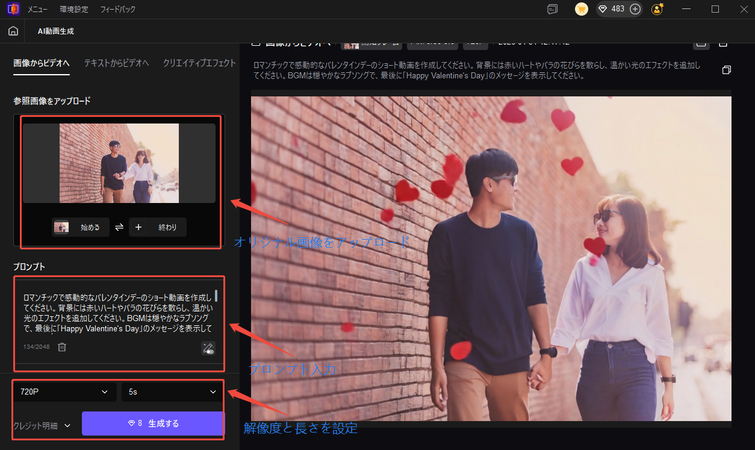The width and height of the screenshot is (755, 450).
Task: Add end frame with 終わり button
Action: [157, 227]
